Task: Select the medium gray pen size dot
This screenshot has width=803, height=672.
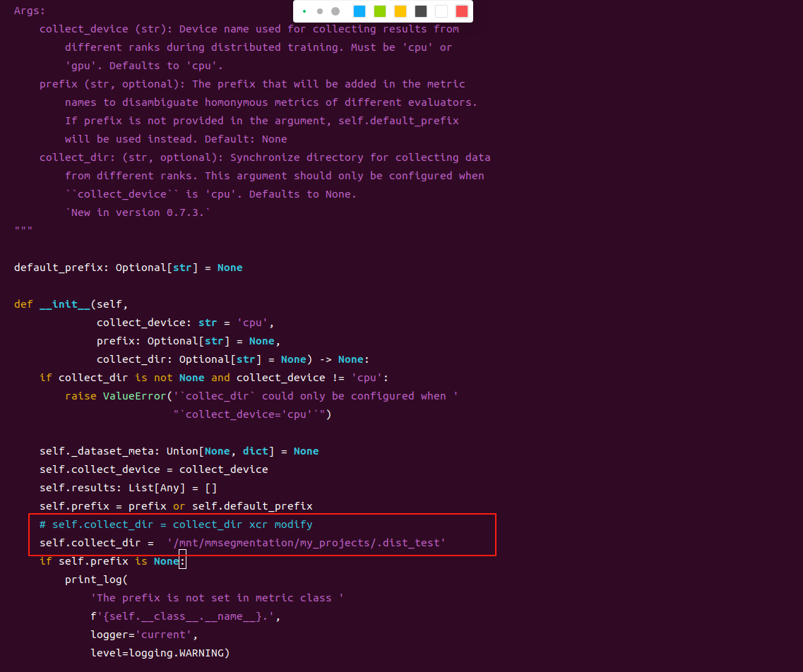Action: click(319, 11)
